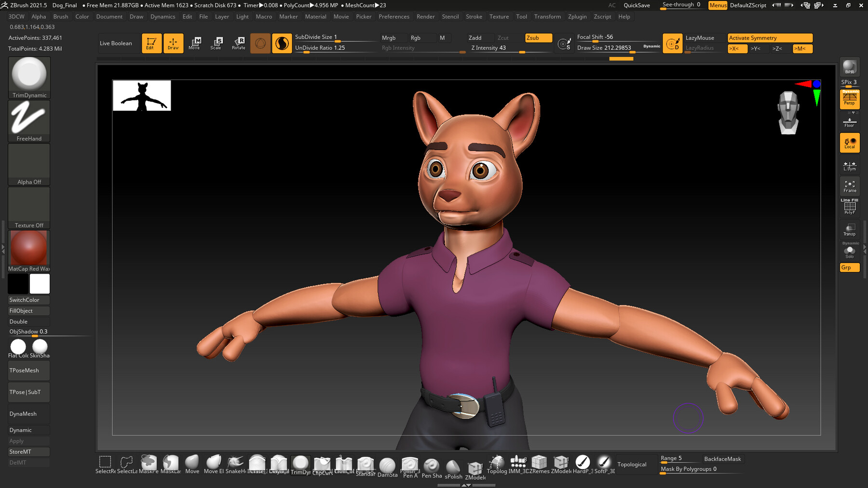Select the sPolish brush
Image resolution: width=868 pixels, height=488 pixels.
point(453,469)
